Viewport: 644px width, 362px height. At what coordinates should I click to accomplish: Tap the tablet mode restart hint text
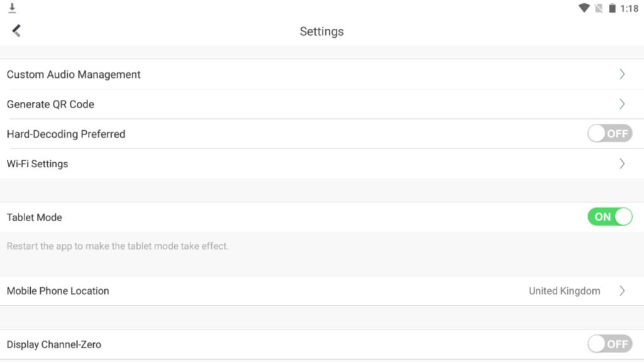point(118,246)
